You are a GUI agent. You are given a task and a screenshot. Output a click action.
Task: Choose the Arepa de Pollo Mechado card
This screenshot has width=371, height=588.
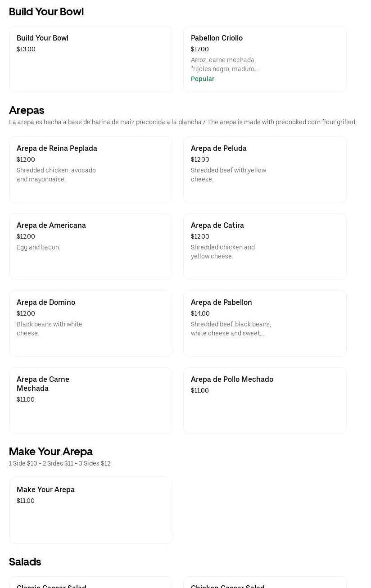pos(265,400)
